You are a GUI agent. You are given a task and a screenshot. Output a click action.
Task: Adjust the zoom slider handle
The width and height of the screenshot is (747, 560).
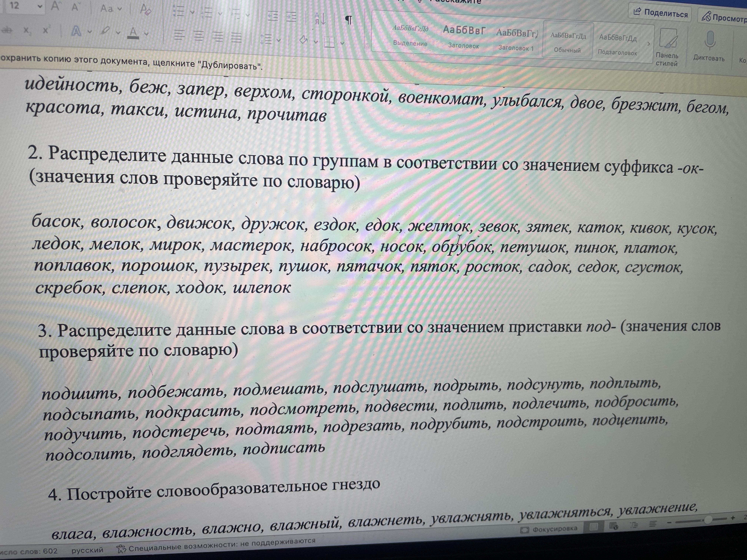(708, 519)
